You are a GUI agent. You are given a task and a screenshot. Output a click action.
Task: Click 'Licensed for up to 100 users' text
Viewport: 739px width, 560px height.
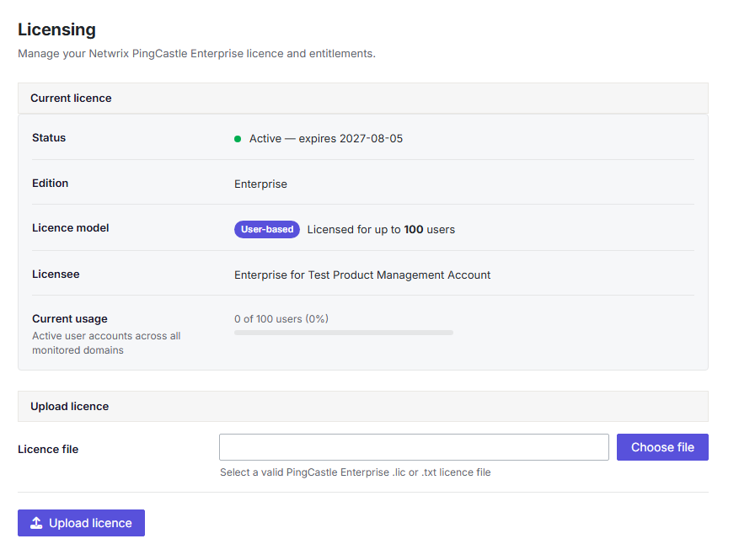tap(381, 229)
